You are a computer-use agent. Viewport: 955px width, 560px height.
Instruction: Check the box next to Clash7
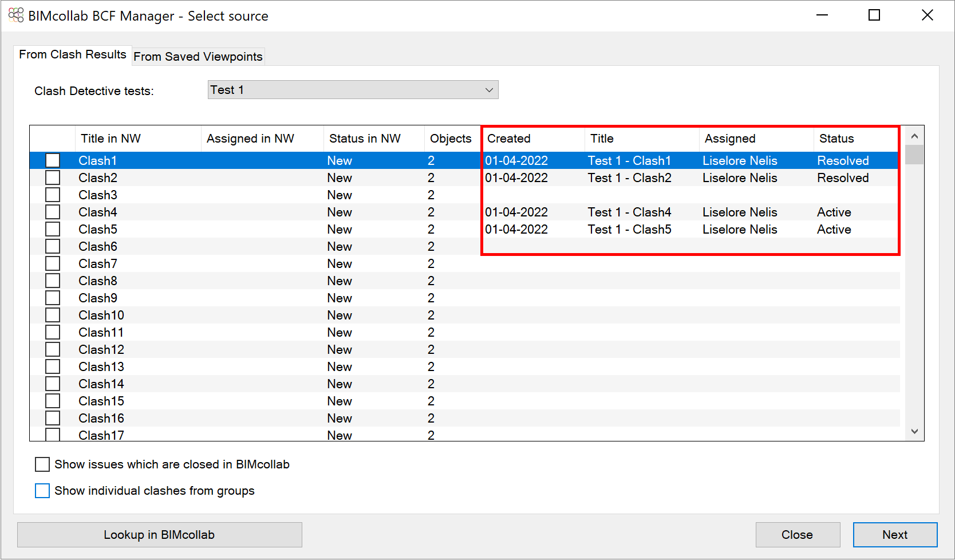pyautogui.click(x=53, y=263)
